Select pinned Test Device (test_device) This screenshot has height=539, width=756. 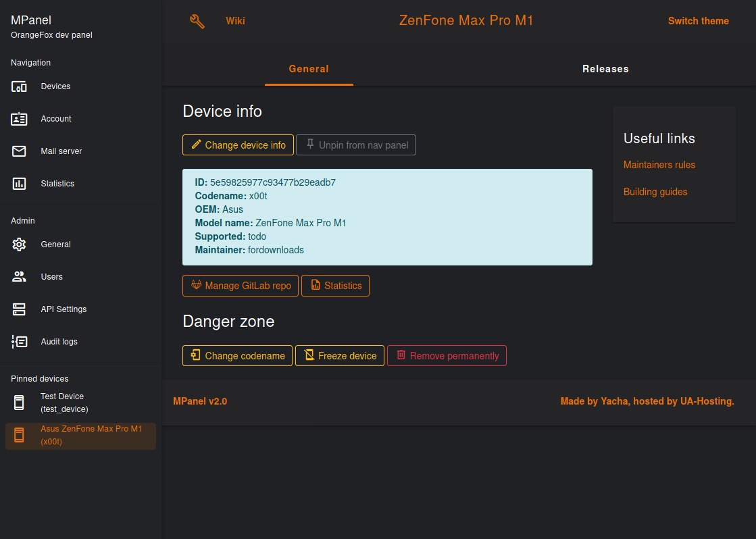pyautogui.click(x=81, y=403)
